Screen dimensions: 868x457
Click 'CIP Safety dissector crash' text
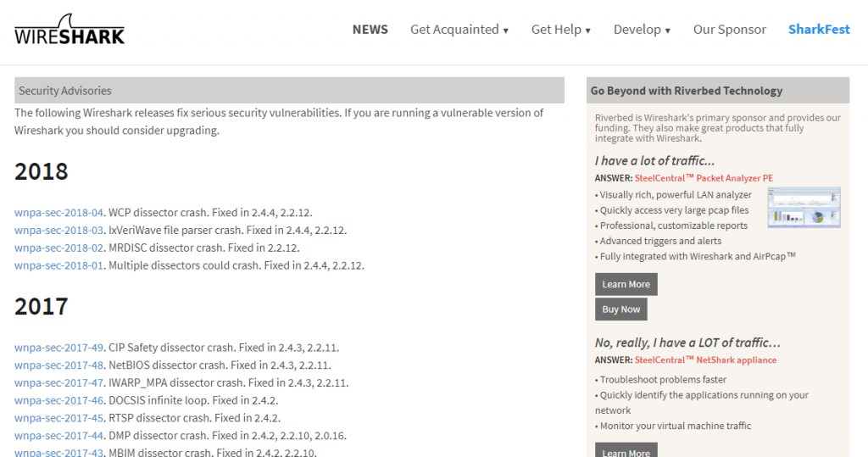[x=171, y=348]
